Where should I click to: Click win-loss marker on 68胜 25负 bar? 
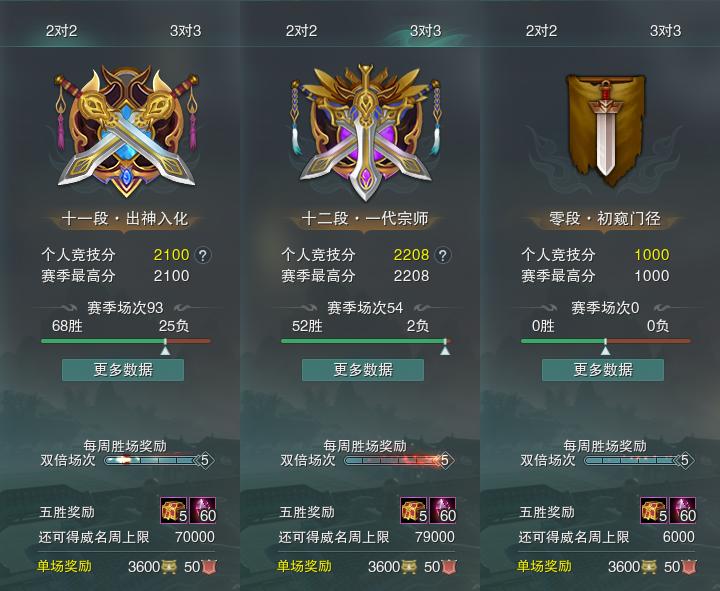click(165, 347)
